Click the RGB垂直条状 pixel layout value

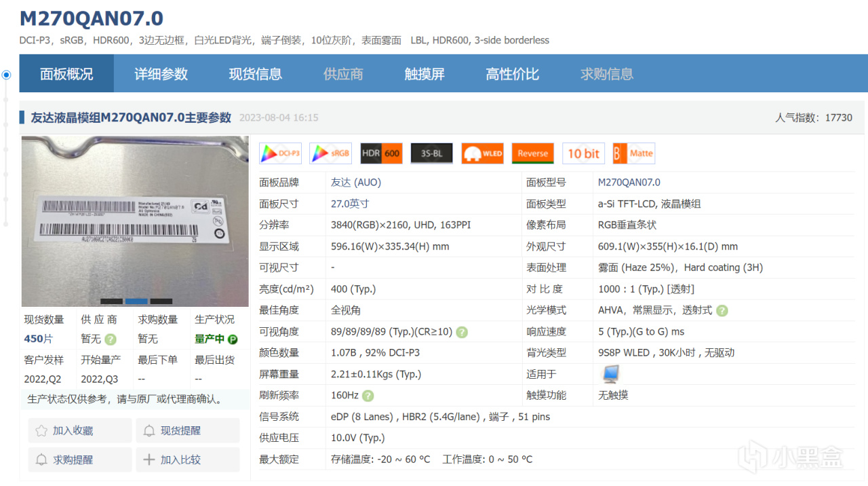tap(627, 225)
